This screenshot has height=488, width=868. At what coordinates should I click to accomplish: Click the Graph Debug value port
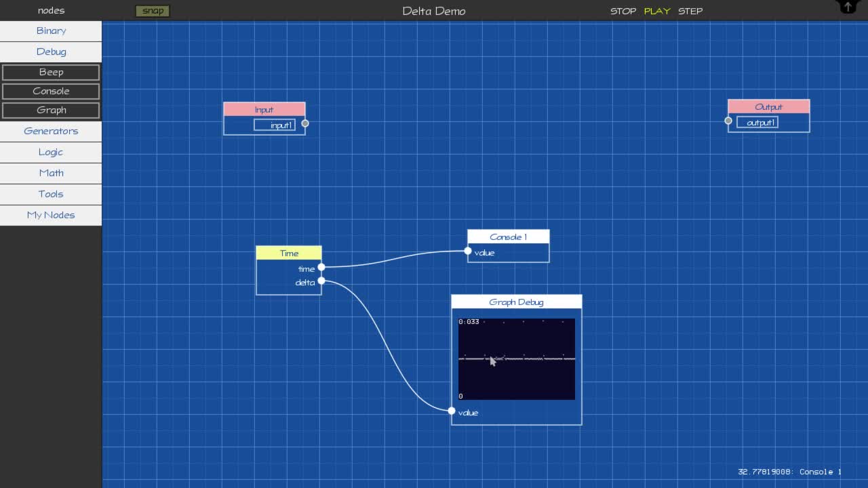pyautogui.click(x=452, y=410)
